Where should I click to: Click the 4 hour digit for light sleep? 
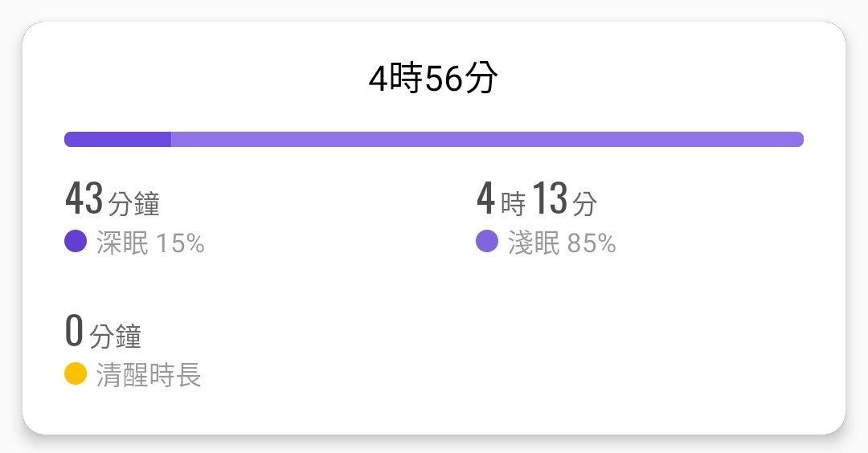485,198
